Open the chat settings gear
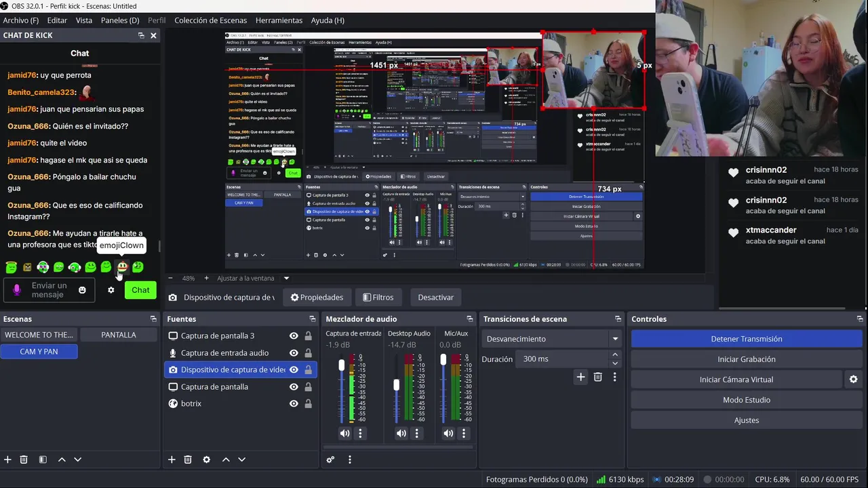 tap(111, 290)
